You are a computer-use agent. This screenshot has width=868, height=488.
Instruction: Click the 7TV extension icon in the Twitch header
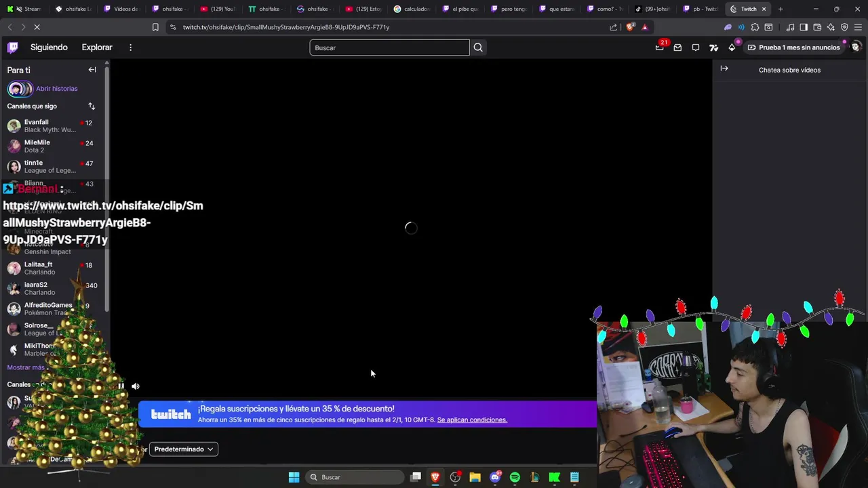[713, 47]
